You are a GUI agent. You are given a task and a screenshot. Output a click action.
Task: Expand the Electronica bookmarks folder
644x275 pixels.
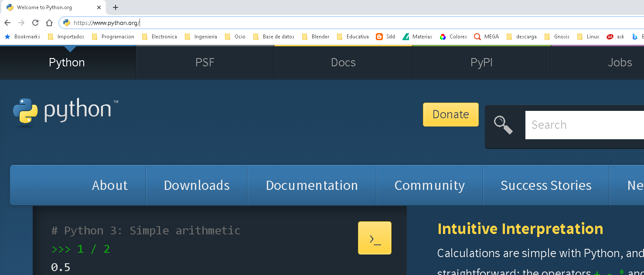(160, 37)
